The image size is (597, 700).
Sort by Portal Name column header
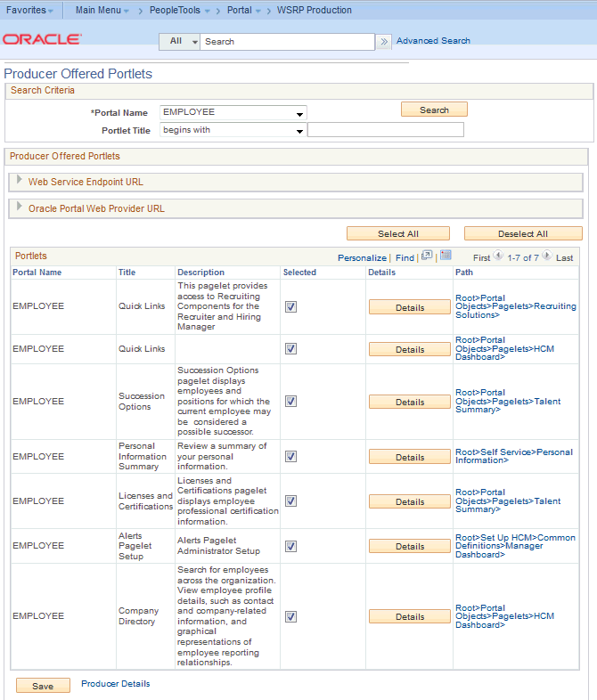click(37, 273)
